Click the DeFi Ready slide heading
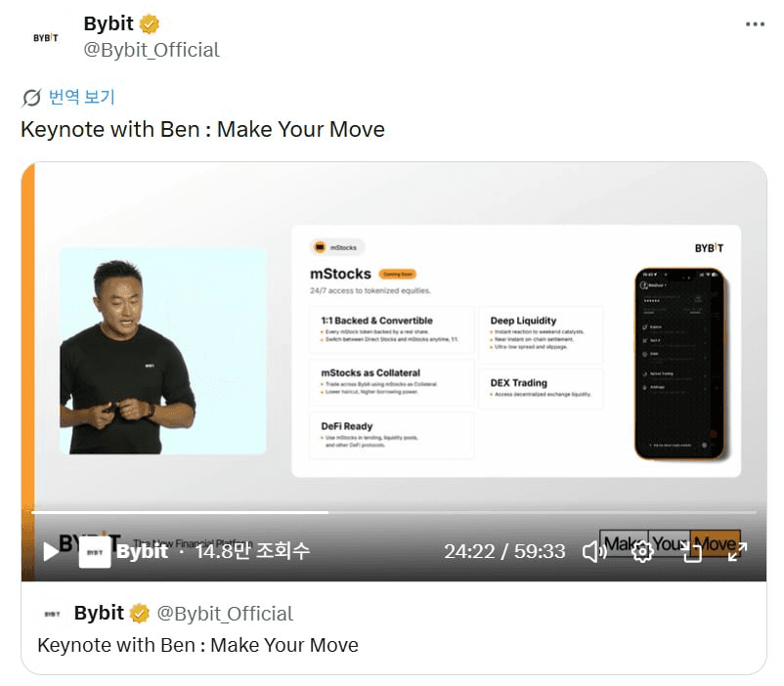The image size is (784, 686). [x=347, y=426]
